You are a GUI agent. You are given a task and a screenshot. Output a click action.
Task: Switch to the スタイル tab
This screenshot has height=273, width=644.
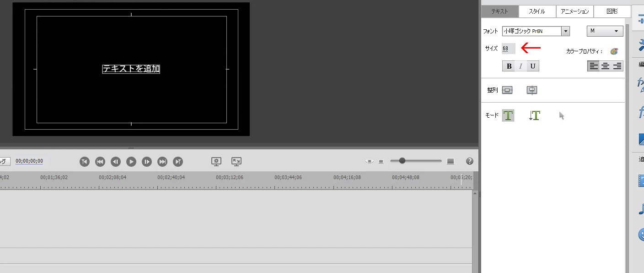point(537,11)
